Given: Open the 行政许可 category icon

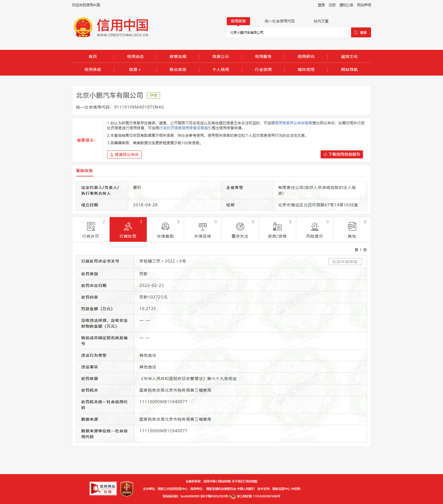Looking at the screenshot, I should 91,226.
